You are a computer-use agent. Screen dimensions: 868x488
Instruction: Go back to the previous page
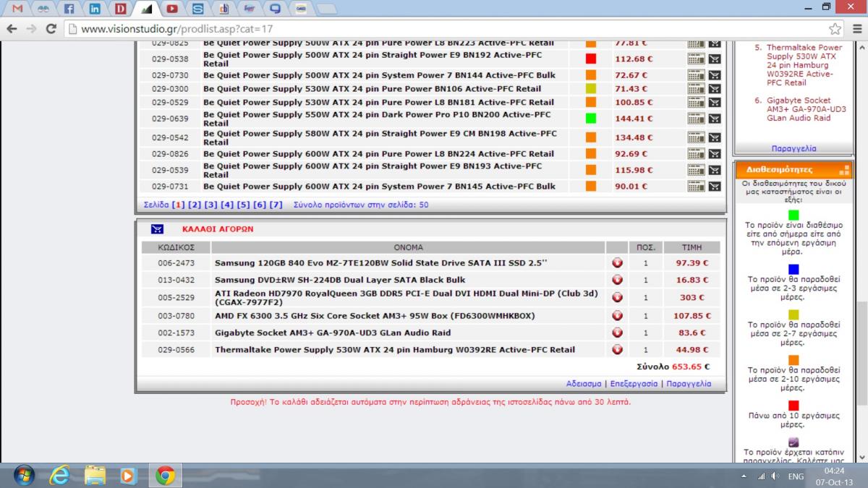pyautogui.click(x=12, y=29)
